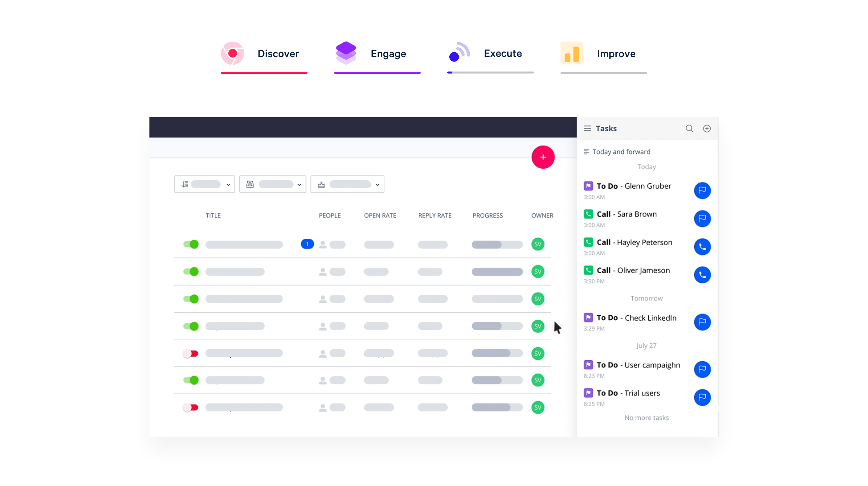Click the inbox icon in second dropdown
868x486 pixels.
250,184
